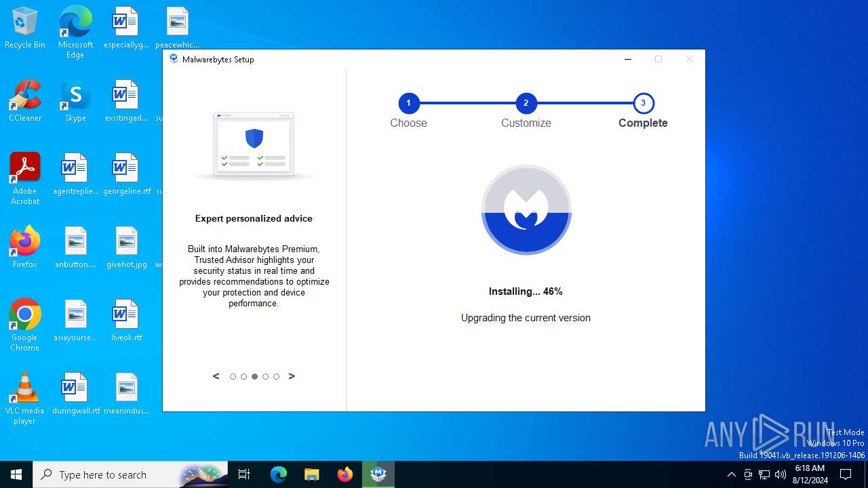Screen dimensions: 868x488
Task: Select fourth carousel page dot
Action: coord(265,377)
